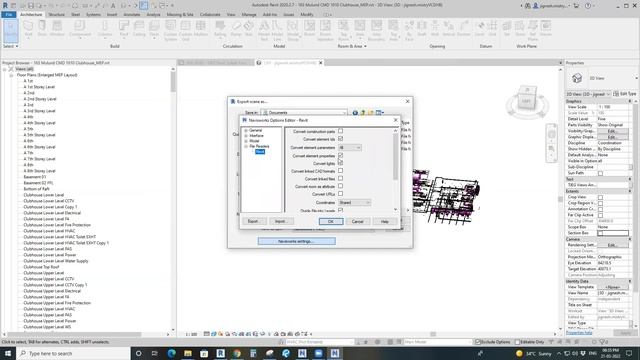Select the Railing tool in Circulation panel
640x360 pixels.
tap(220, 29)
